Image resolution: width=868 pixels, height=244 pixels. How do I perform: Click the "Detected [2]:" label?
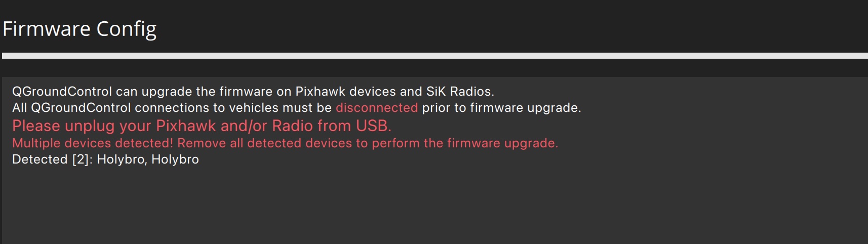click(x=52, y=159)
